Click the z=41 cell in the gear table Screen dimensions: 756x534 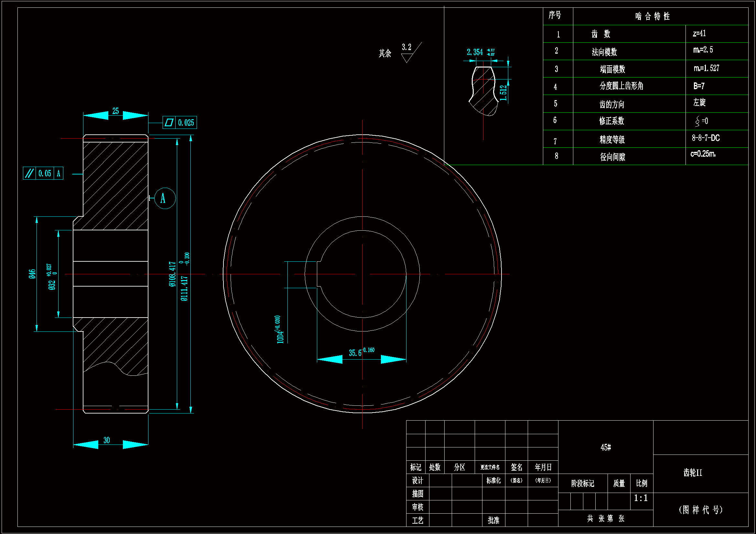pyautogui.click(x=699, y=34)
